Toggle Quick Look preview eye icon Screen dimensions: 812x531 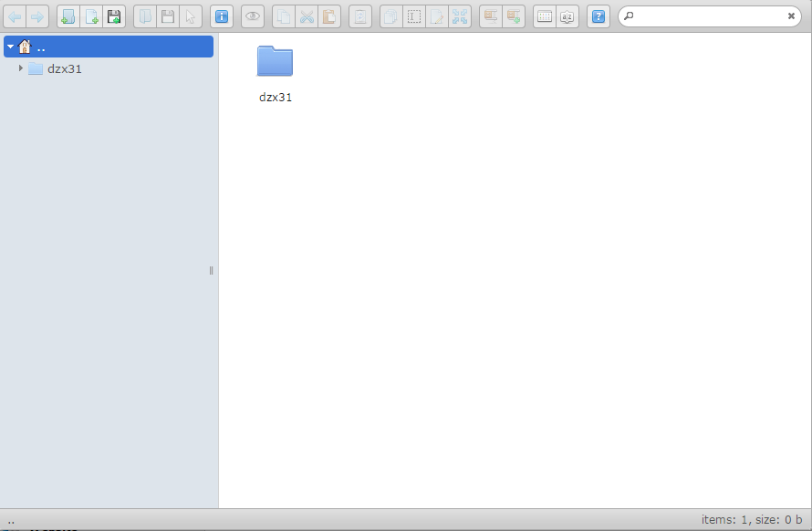coord(253,16)
